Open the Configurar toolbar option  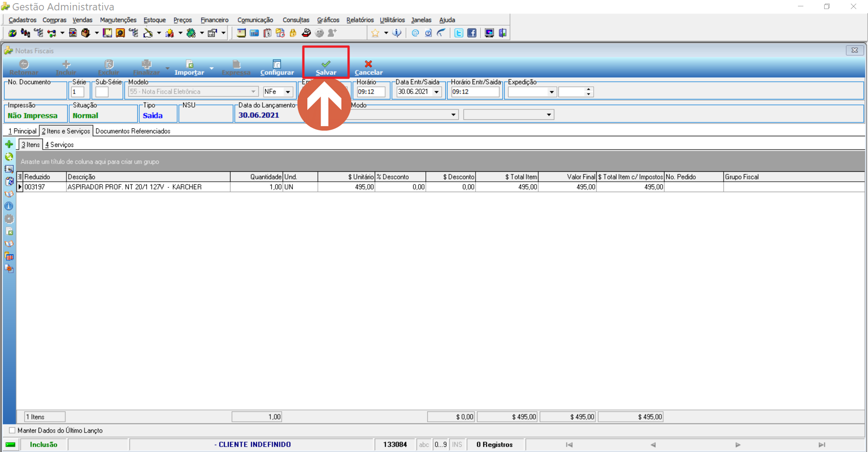pyautogui.click(x=277, y=67)
